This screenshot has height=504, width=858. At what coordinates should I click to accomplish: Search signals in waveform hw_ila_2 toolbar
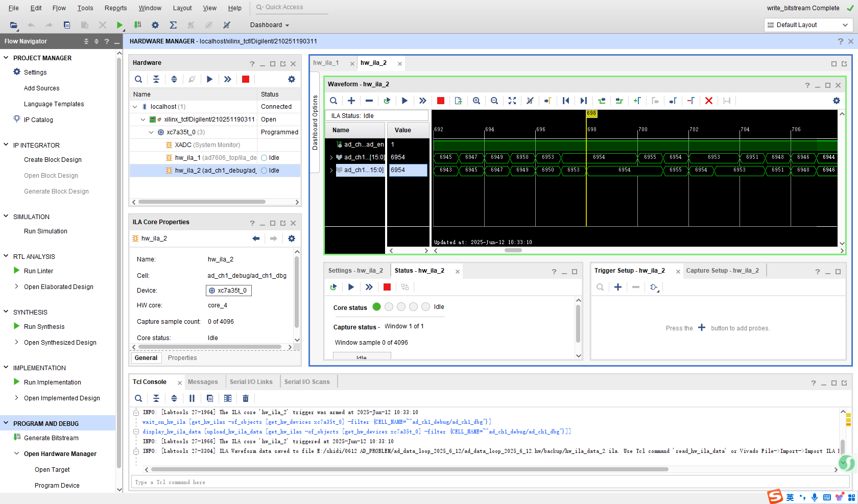(333, 101)
